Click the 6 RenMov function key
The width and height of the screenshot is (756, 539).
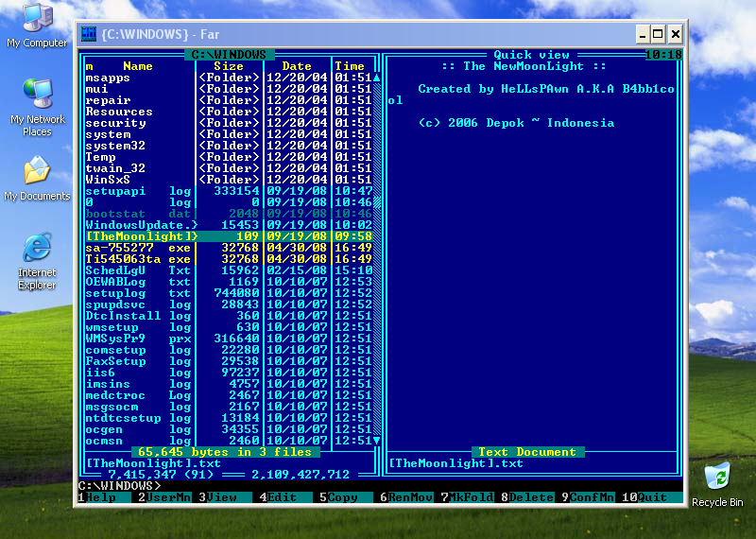[406, 497]
